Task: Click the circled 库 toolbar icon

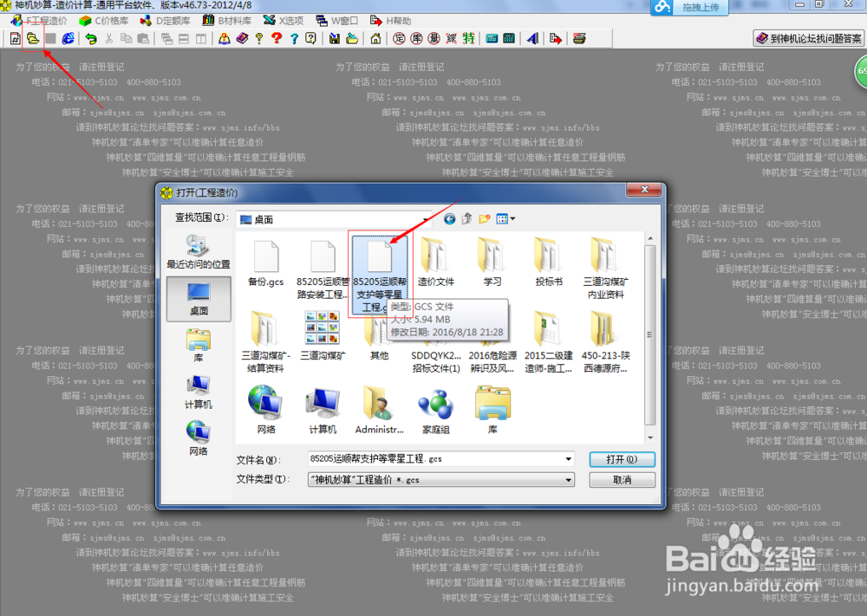Action: point(416,38)
